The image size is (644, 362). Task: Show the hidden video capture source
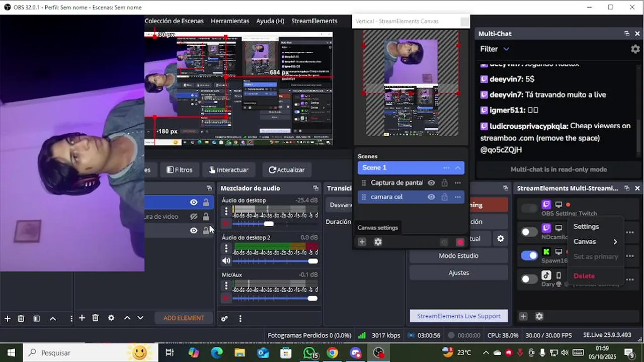[x=194, y=216]
